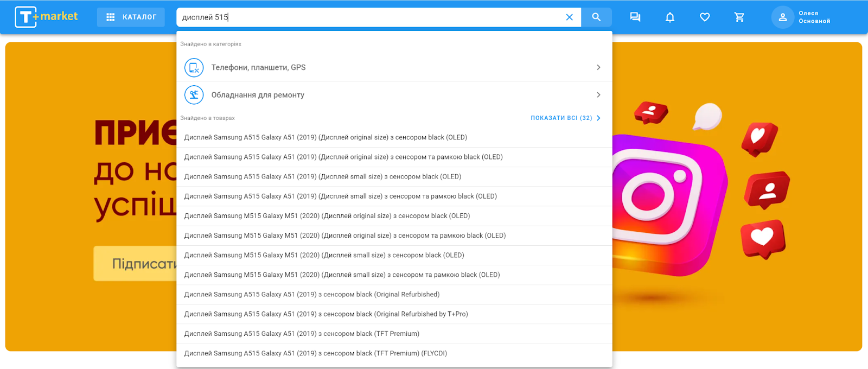The height and width of the screenshot is (369, 868).
Task: Select A515 black (Original Refurbished) result
Action: 394,294
